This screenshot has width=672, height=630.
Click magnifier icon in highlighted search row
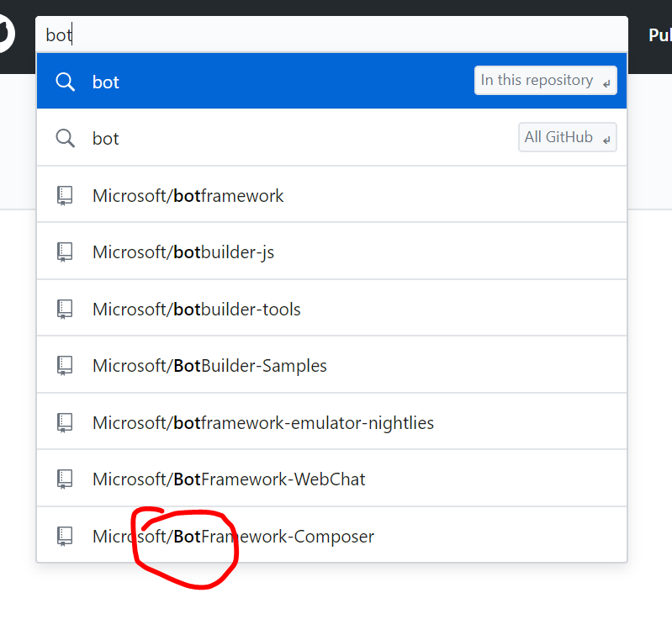(65, 82)
